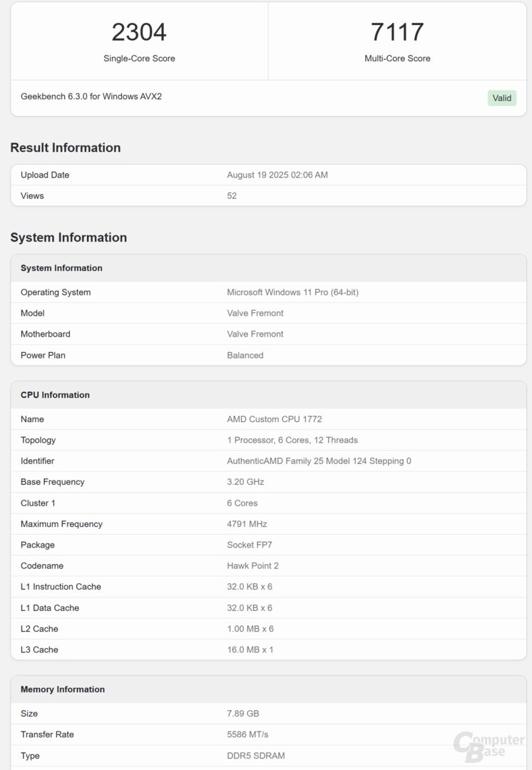Click 32.0 KB x 6 L1 Data Cache
This screenshot has height=770, width=532.
pyautogui.click(x=249, y=607)
